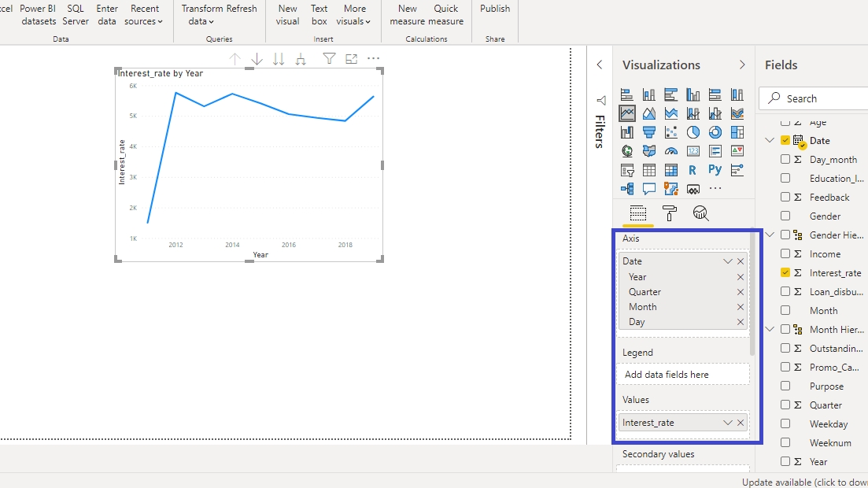Pick the funnel chart visualization
This screenshot has height=488, width=868.
[648, 132]
